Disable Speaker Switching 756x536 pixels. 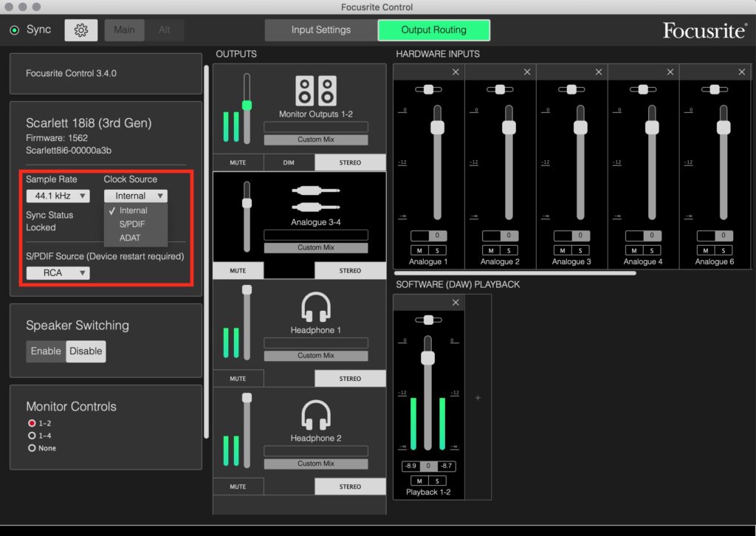pyautogui.click(x=86, y=351)
